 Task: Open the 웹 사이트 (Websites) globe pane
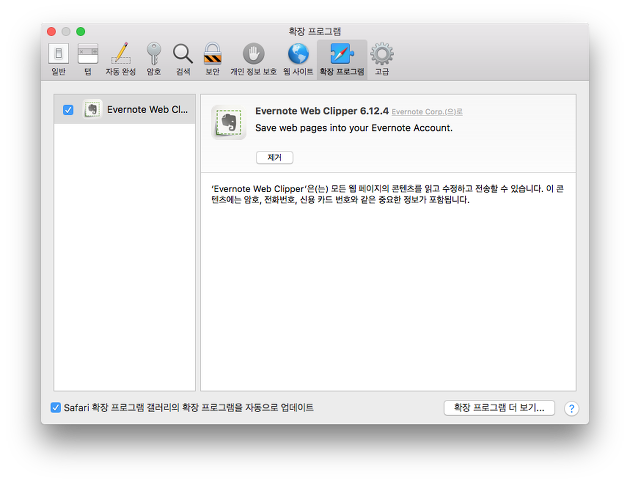298,59
